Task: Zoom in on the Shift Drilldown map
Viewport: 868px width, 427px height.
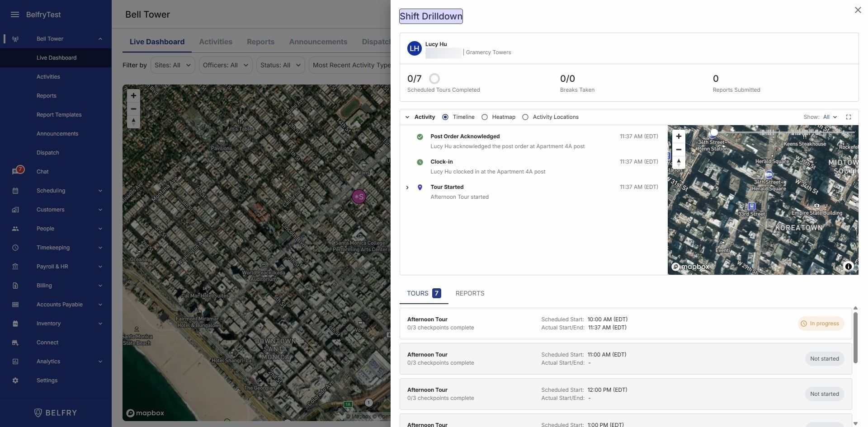Action: (679, 136)
